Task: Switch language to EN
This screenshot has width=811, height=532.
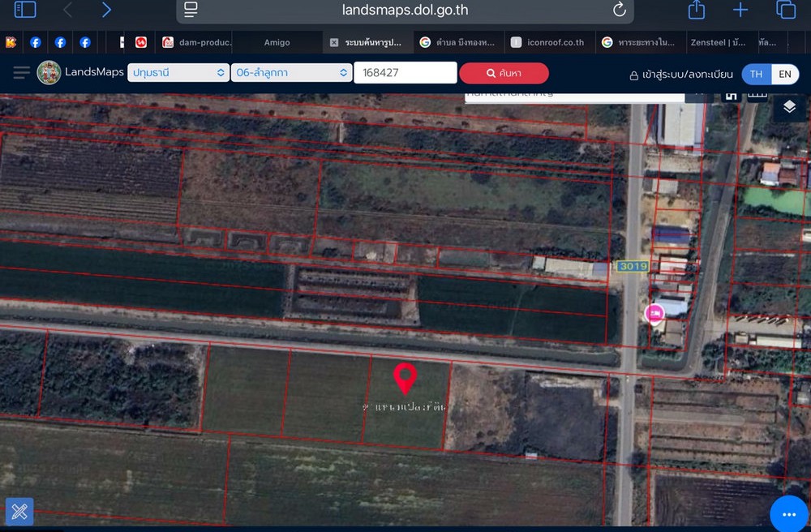Action: pyautogui.click(x=785, y=74)
